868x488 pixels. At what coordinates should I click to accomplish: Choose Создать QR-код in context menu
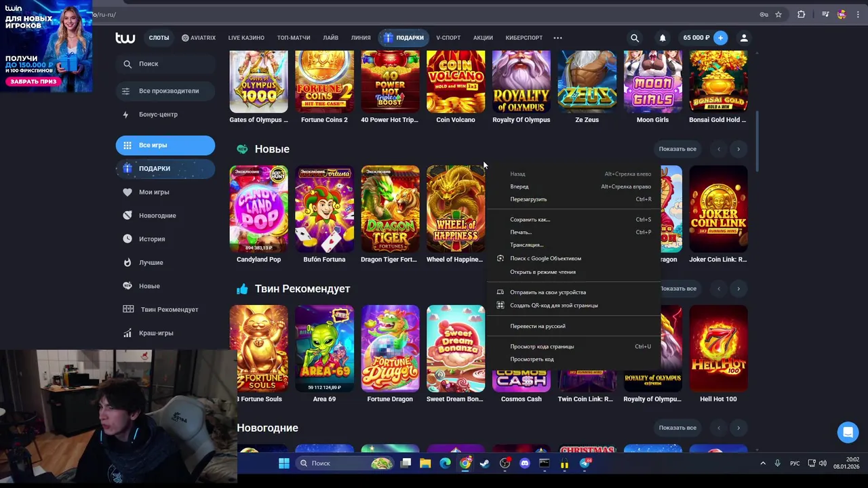tap(574, 306)
